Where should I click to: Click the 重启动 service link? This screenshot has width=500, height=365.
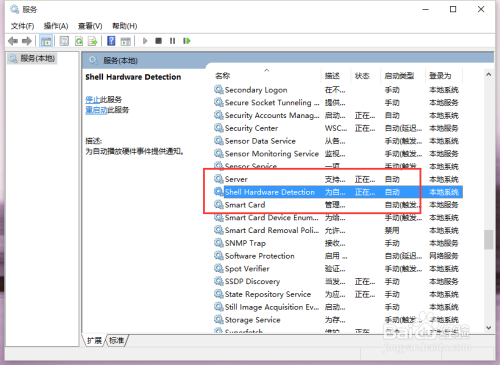coord(96,110)
